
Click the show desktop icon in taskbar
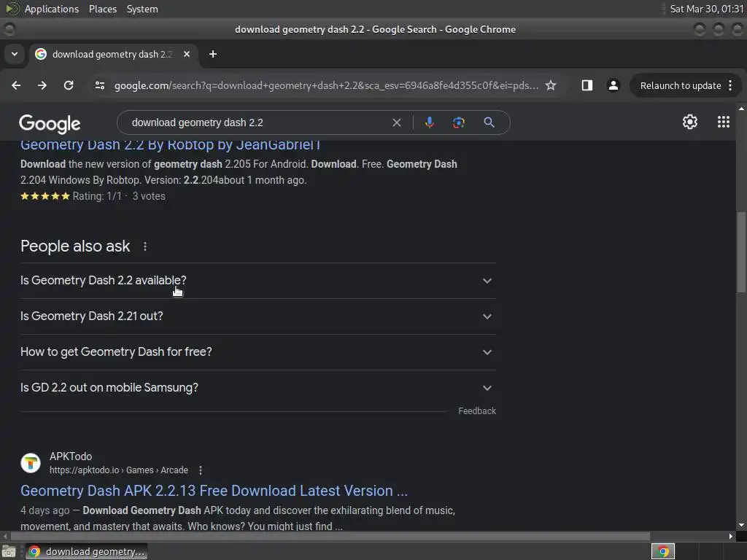pos(9,551)
